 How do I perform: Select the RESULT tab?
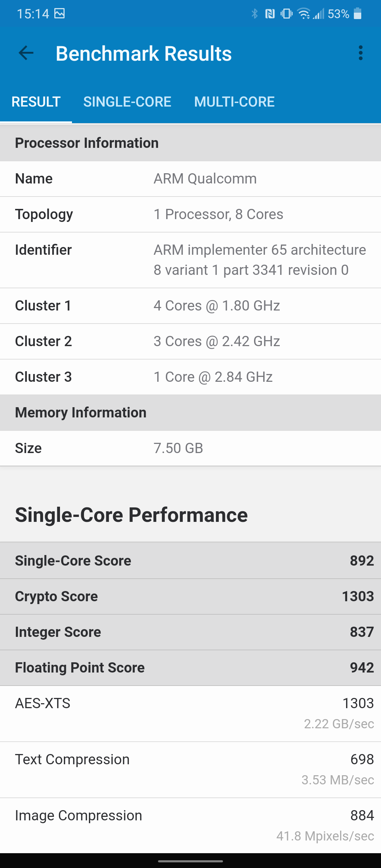point(36,102)
